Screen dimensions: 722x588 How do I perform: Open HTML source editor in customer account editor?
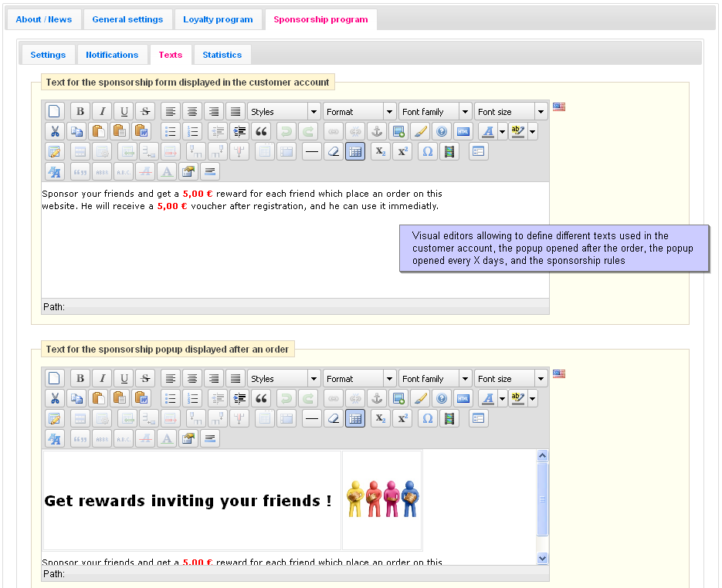[x=463, y=132]
